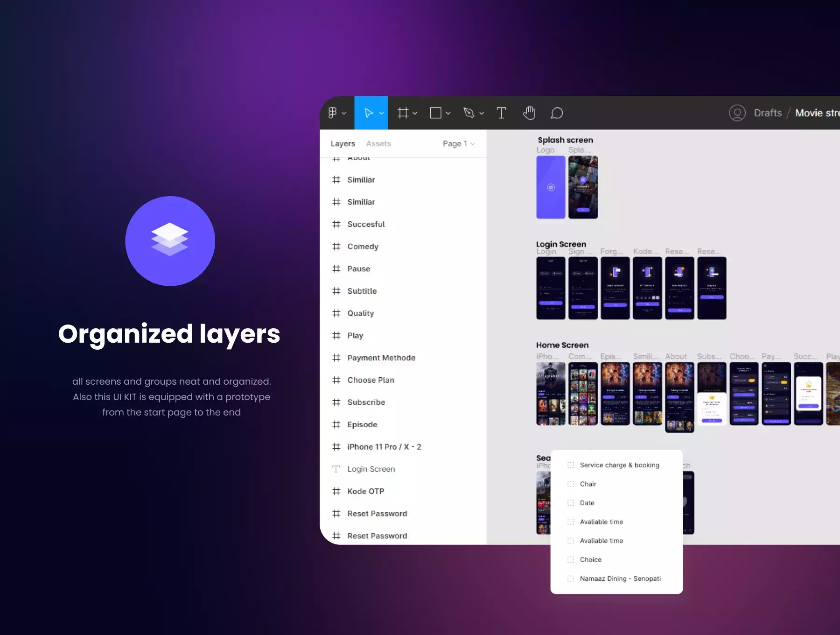Select the Payment Methode layer
This screenshot has height=635, width=840.
tap(403, 358)
